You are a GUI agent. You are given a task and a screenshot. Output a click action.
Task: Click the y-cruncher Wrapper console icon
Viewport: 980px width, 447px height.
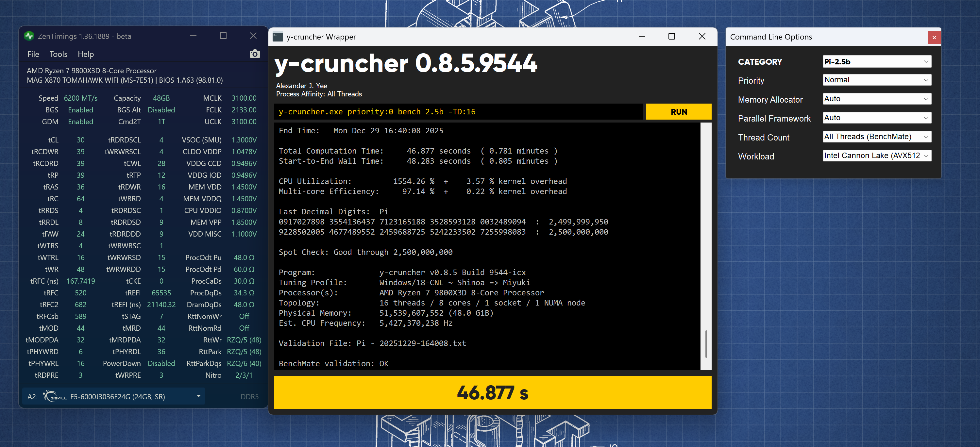[x=278, y=37]
